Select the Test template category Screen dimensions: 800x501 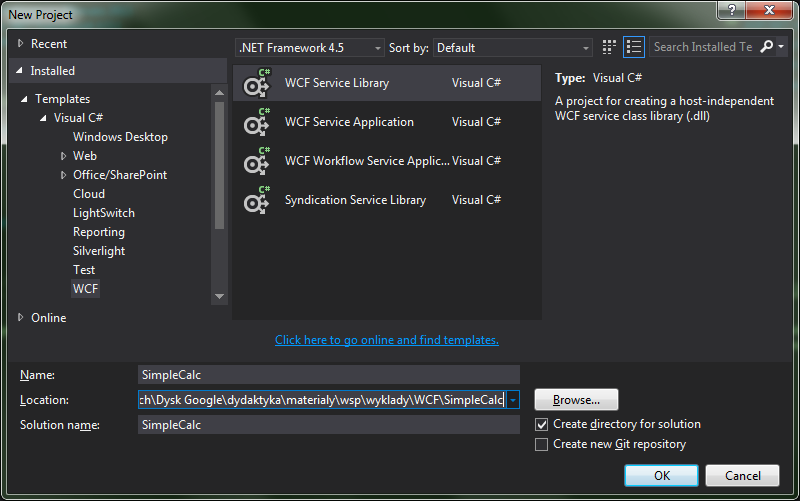tap(84, 270)
